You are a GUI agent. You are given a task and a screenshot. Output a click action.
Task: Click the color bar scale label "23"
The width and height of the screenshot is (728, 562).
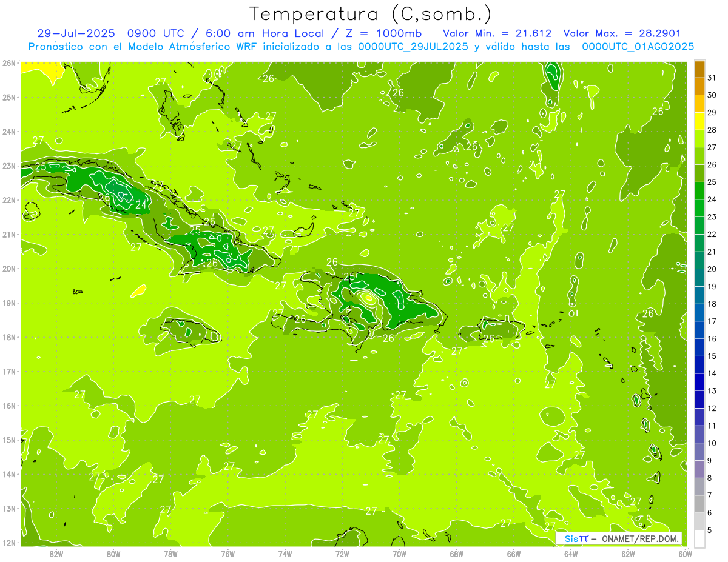tap(712, 217)
